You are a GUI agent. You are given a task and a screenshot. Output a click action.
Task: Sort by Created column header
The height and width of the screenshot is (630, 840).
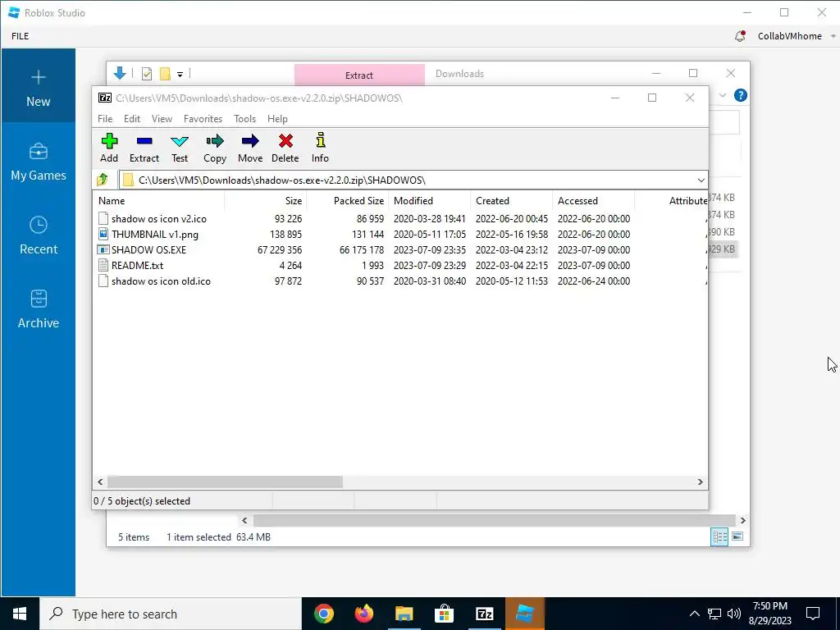[512, 201]
